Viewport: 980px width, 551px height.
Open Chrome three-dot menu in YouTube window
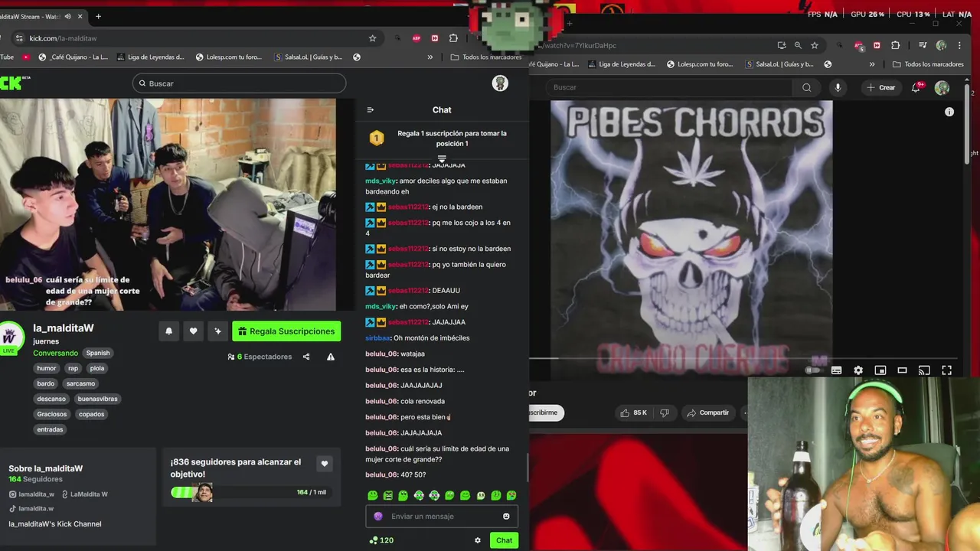(959, 45)
